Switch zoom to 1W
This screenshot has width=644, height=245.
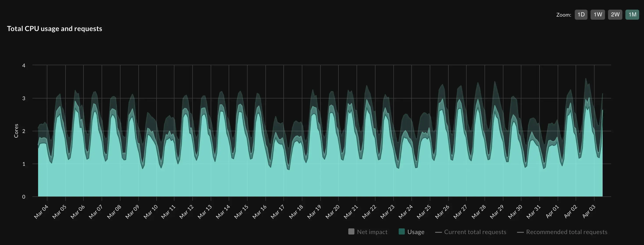pyautogui.click(x=598, y=14)
